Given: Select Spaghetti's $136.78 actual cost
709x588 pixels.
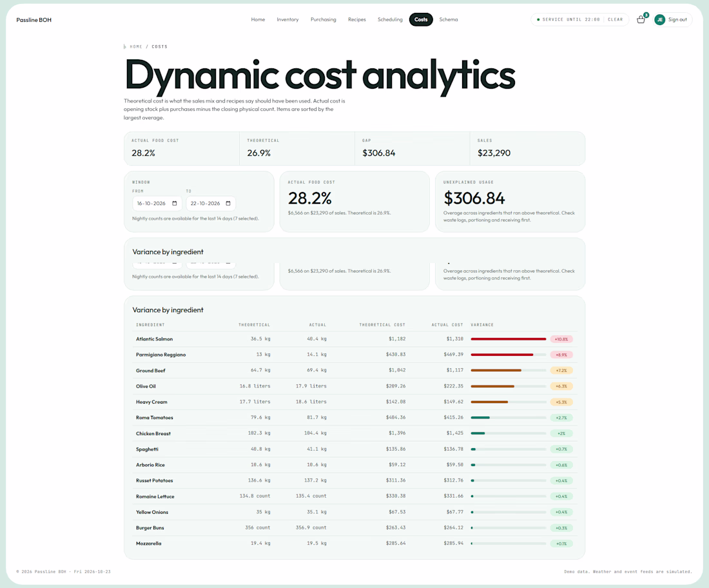Looking at the screenshot, I should tap(454, 449).
